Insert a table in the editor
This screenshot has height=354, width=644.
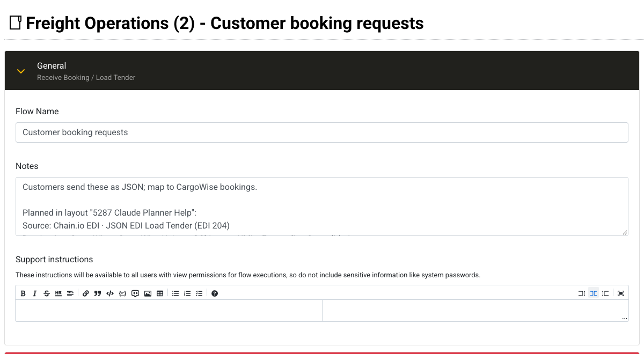[x=160, y=293]
